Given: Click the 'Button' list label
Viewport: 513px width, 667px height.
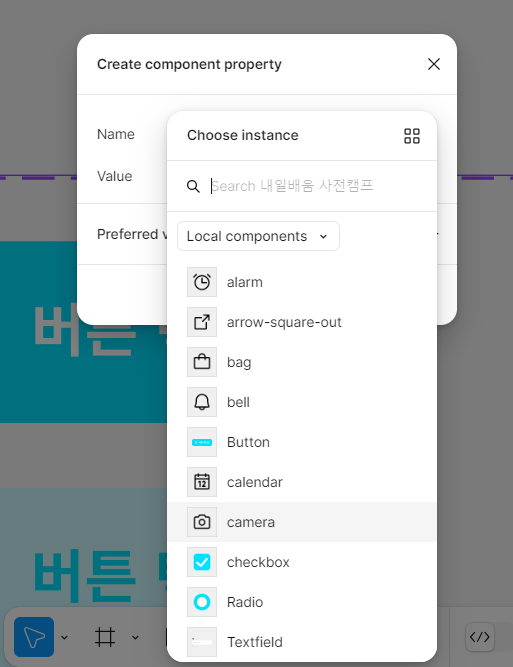Looking at the screenshot, I should coord(248,442).
